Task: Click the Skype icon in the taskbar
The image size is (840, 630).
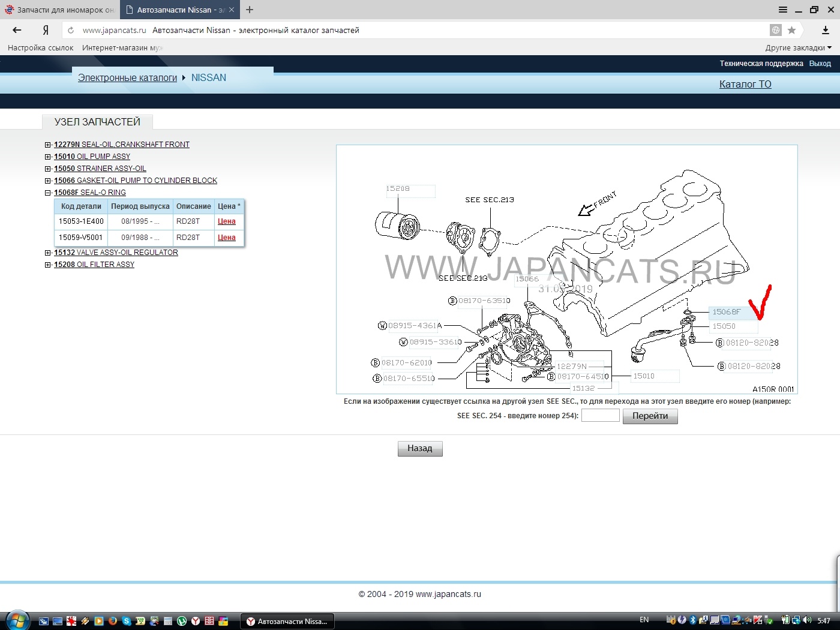Action: pos(127,621)
